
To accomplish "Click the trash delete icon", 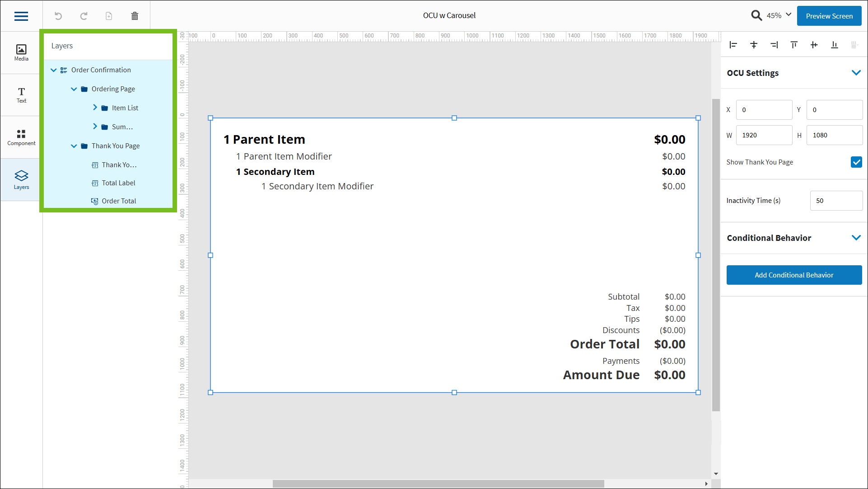I will coord(135,16).
